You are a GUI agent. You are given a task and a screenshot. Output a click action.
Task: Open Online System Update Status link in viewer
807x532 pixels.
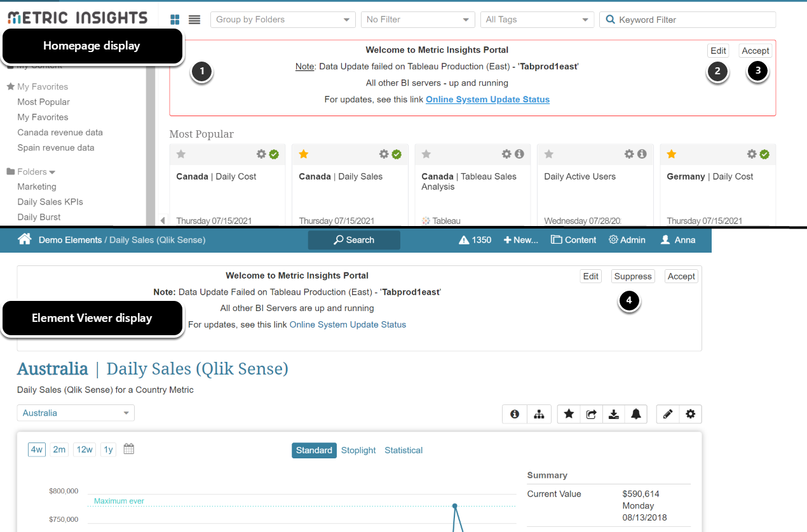(348, 324)
